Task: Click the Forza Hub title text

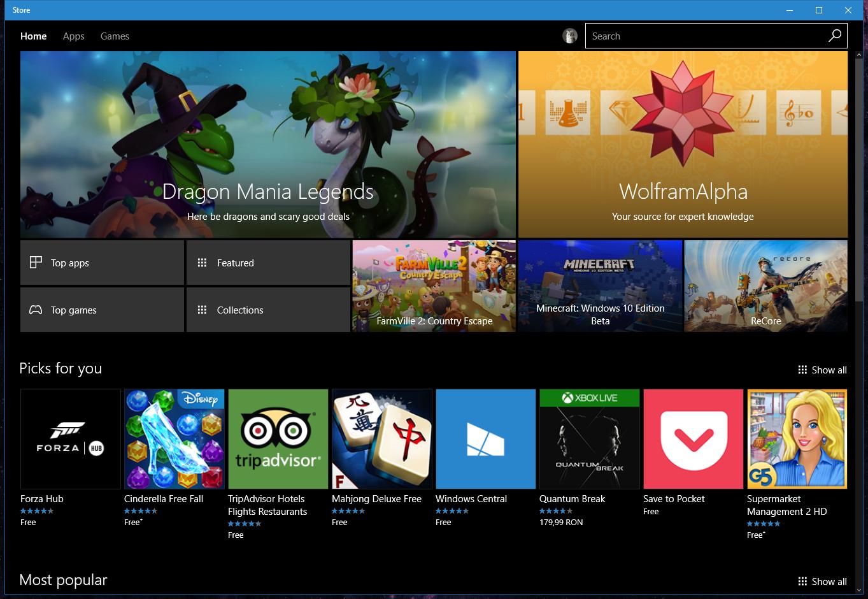Action: coord(42,499)
